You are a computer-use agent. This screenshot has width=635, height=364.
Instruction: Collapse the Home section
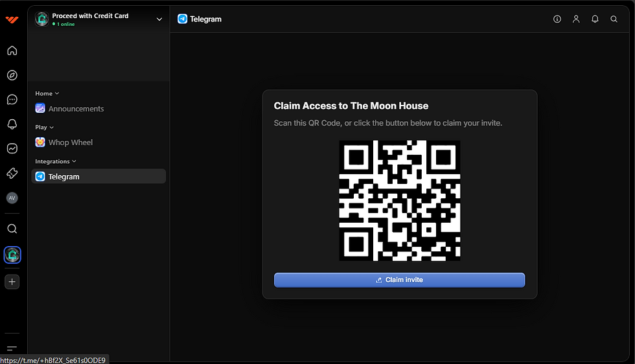point(47,93)
